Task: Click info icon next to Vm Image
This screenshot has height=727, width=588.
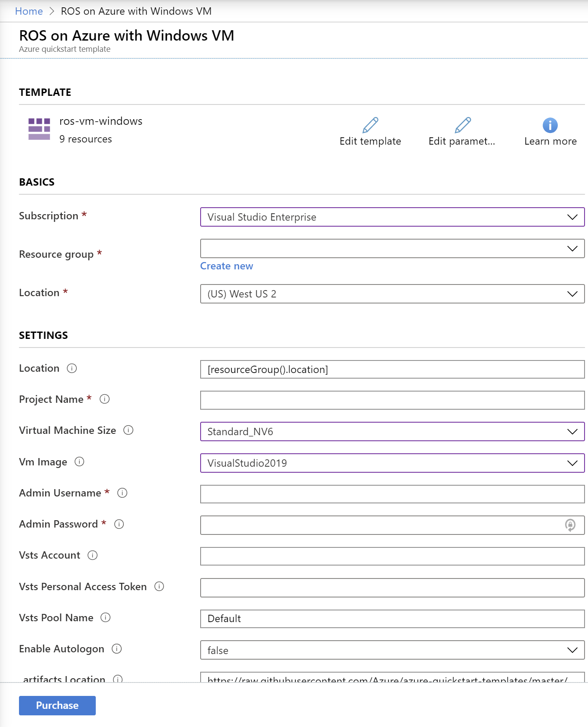Action: 79,461
